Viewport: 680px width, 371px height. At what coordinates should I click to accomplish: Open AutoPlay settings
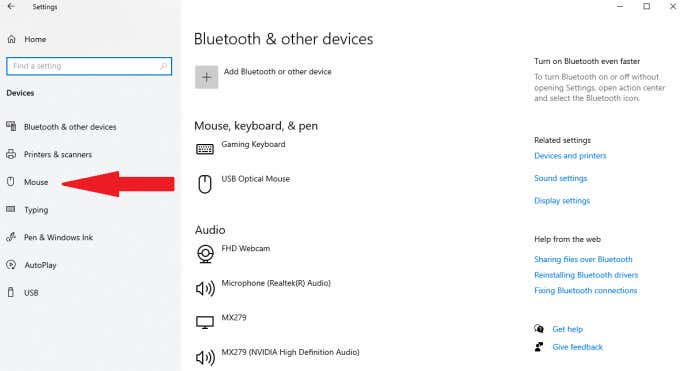coord(40,265)
